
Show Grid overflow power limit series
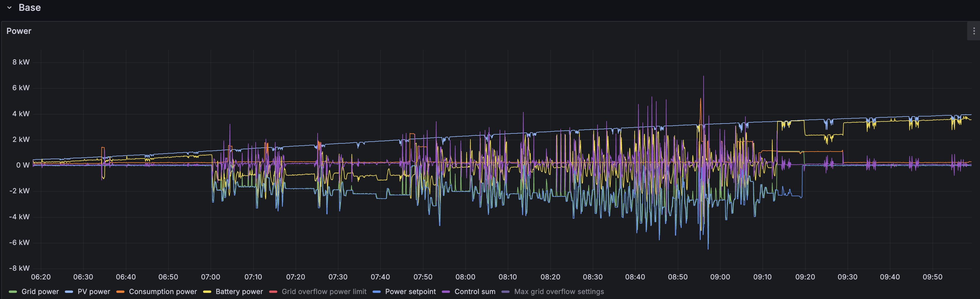point(324,292)
